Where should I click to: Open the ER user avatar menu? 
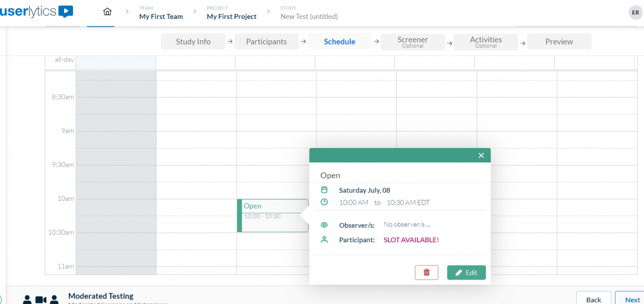point(635,13)
